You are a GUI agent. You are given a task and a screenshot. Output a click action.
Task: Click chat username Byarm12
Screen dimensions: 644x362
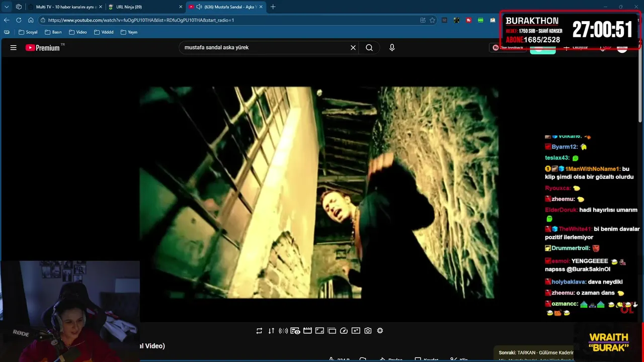pos(564,147)
